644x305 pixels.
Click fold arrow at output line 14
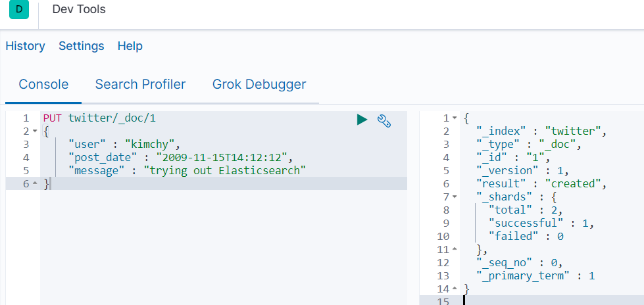[x=455, y=289]
